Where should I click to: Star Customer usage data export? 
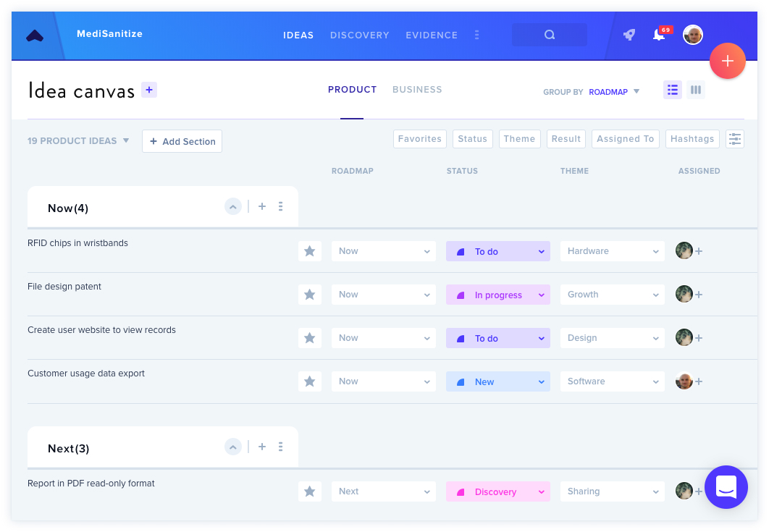309,381
